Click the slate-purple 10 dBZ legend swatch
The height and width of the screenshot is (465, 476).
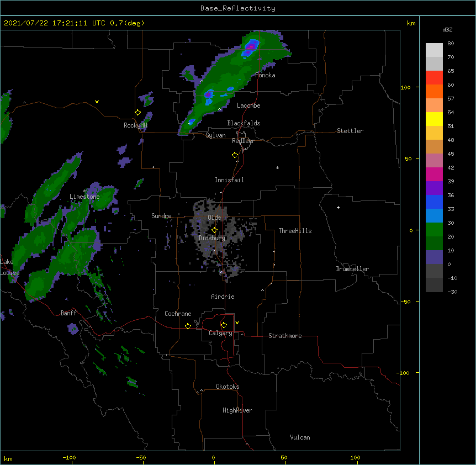[434, 257]
